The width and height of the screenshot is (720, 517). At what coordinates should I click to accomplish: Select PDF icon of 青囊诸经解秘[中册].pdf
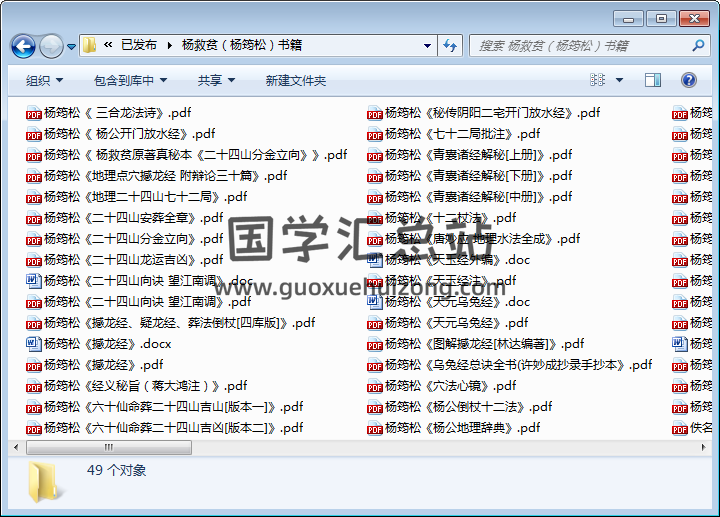coord(375,197)
